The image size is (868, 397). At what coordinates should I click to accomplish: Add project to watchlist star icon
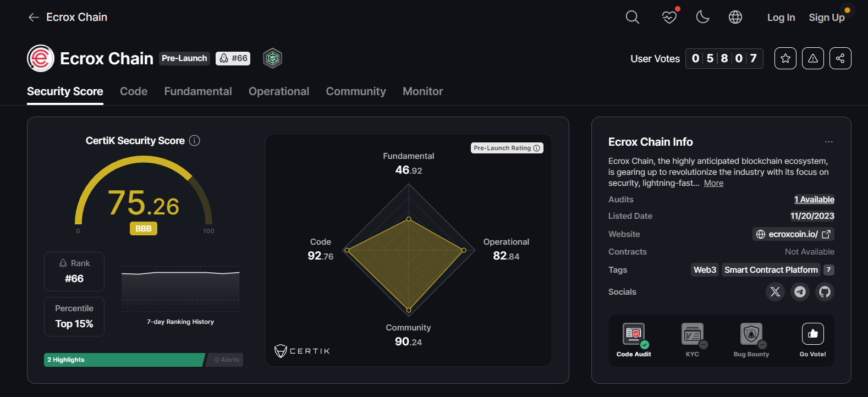click(785, 58)
